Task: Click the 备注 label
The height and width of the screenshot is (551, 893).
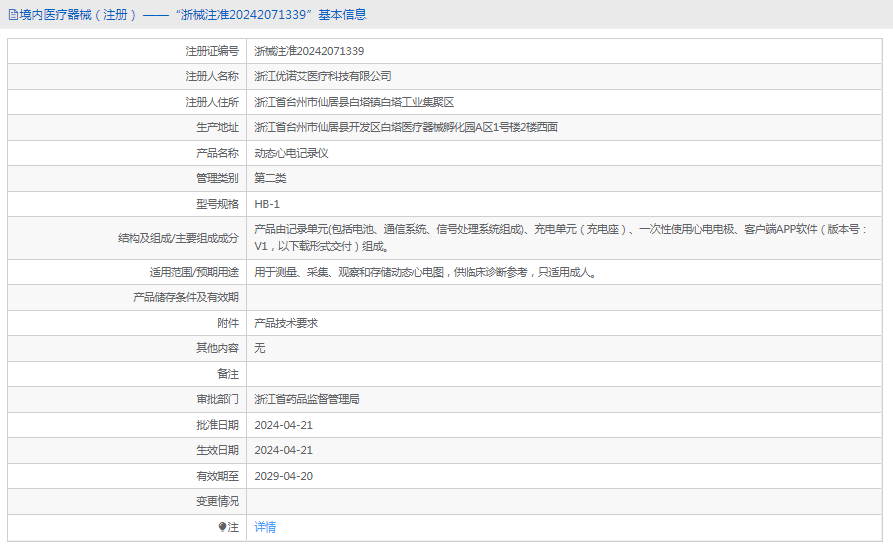Action: coord(228,374)
